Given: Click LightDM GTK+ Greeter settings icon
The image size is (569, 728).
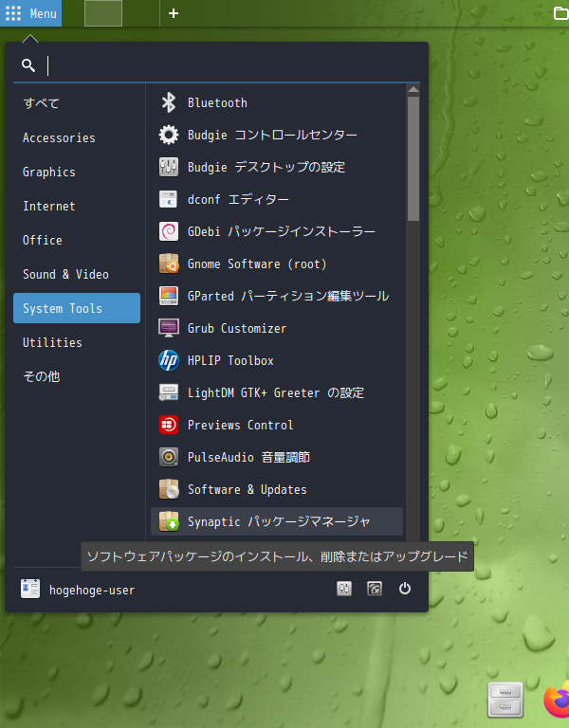Looking at the screenshot, I should click(168, 392).
